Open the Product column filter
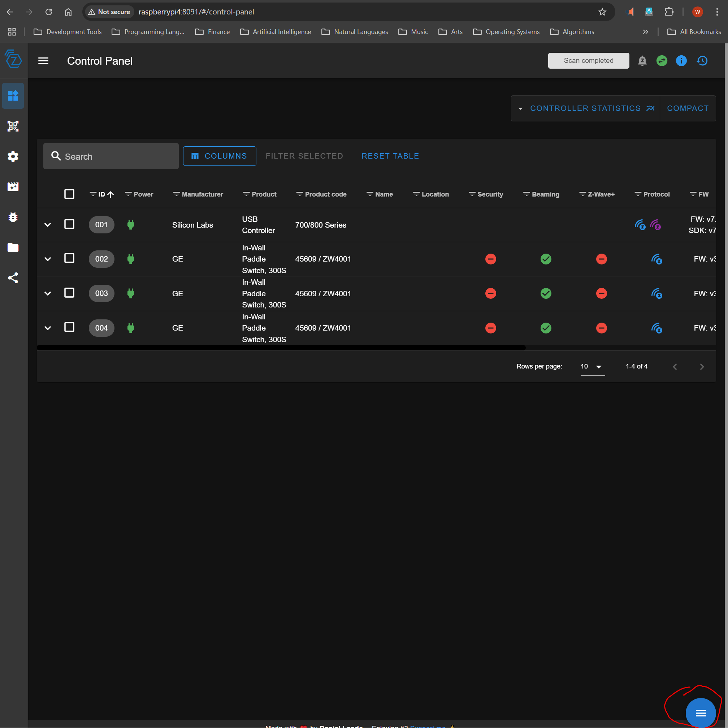The height and width of the screenshot is (728, 728). 246,194
